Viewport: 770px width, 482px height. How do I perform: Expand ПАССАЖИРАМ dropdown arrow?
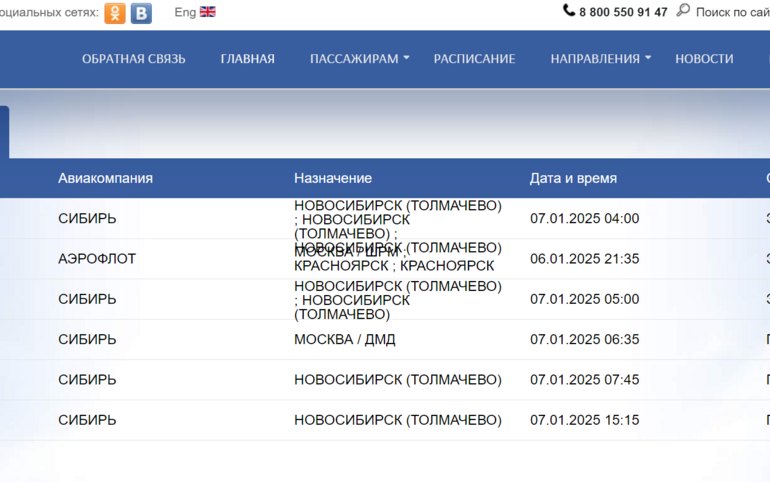tap(407, 58)
